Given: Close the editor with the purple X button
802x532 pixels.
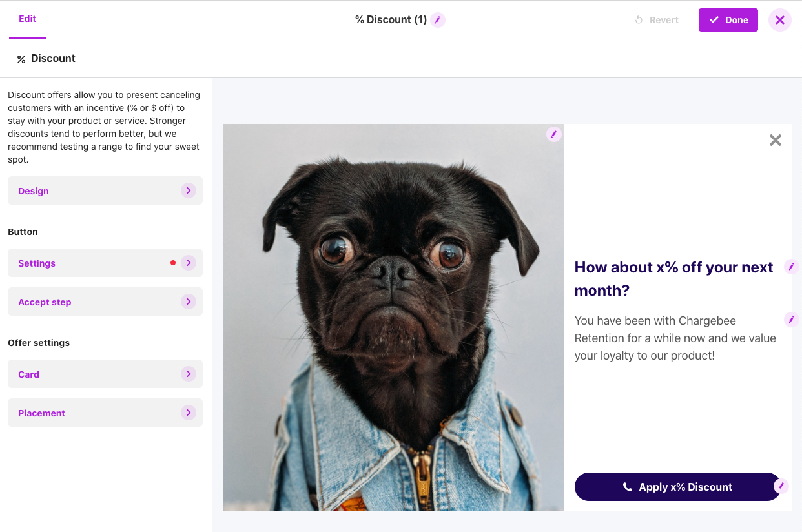Looking at the screenshot, I should tap(780, 20).
